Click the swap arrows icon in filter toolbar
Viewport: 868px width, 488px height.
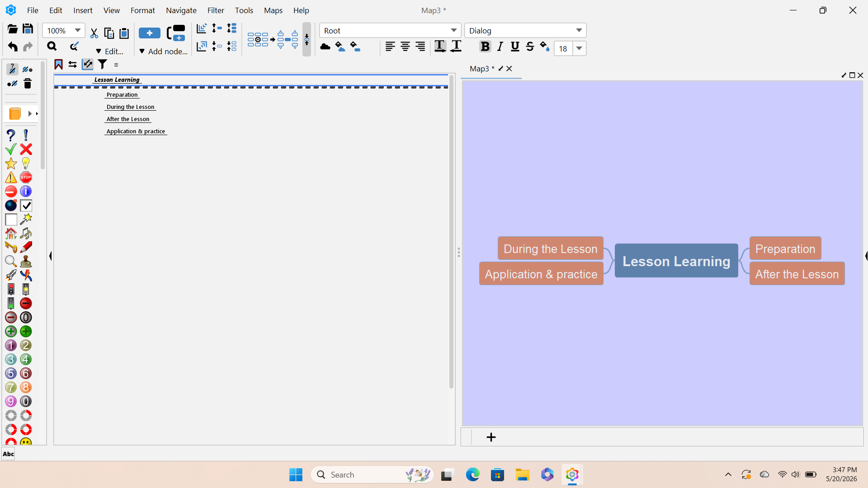point(72,65)
